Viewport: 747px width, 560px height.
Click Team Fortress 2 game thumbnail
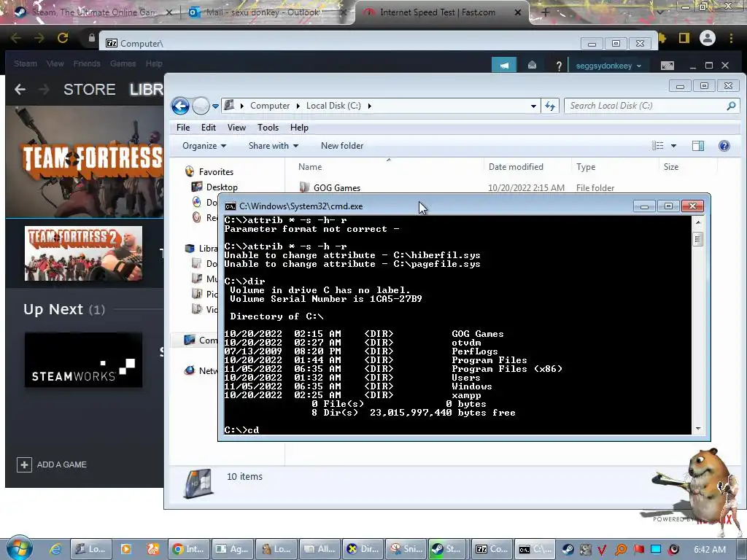(83, 253)
